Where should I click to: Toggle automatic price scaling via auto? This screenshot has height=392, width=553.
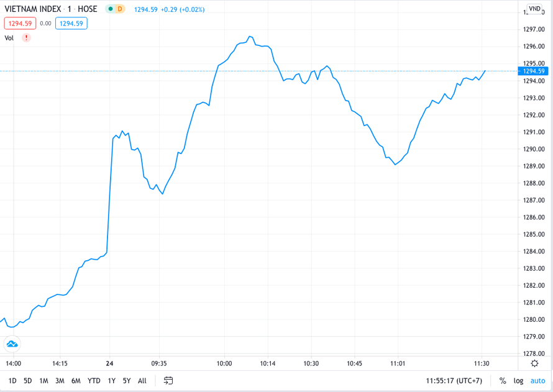click(539, 380)
